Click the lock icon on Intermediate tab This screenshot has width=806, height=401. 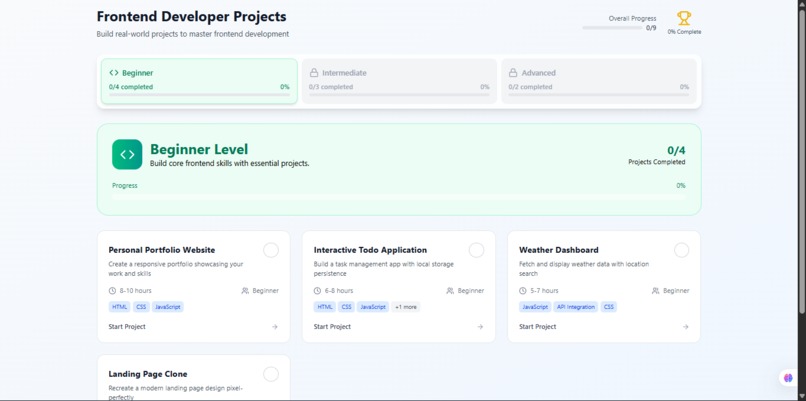coord(314,73)
